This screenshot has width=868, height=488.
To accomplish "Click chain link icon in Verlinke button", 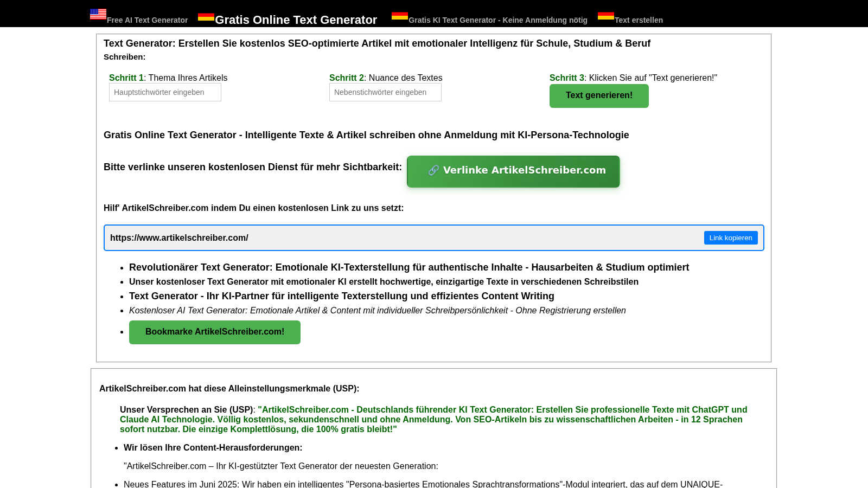I will click(433, 170).
